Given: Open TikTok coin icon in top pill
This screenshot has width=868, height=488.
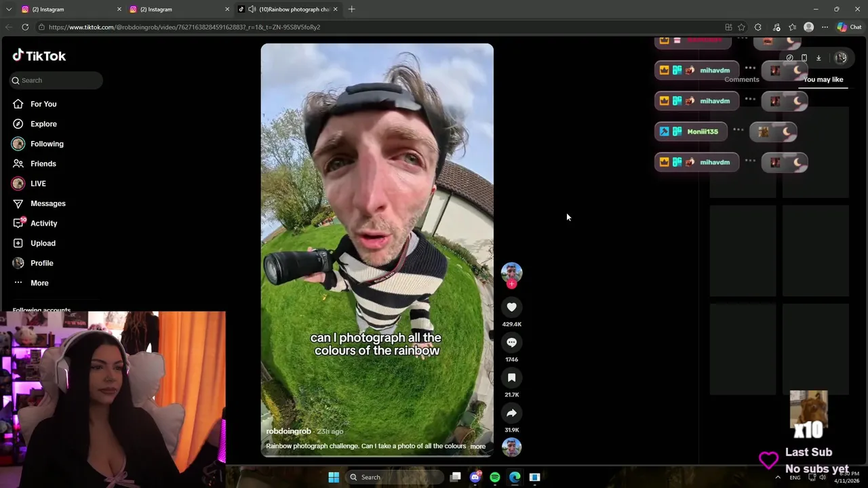Looking at the screenshot, I should click(789, 58).
